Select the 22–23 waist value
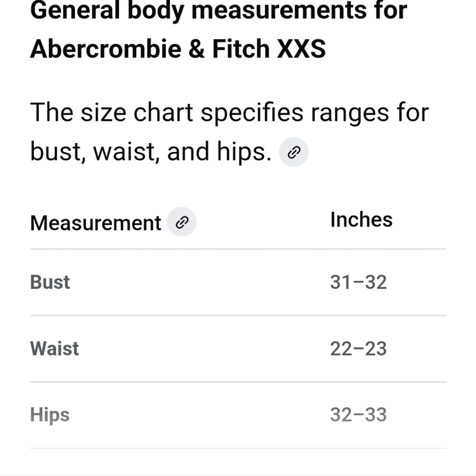 [x=358, y=348]
